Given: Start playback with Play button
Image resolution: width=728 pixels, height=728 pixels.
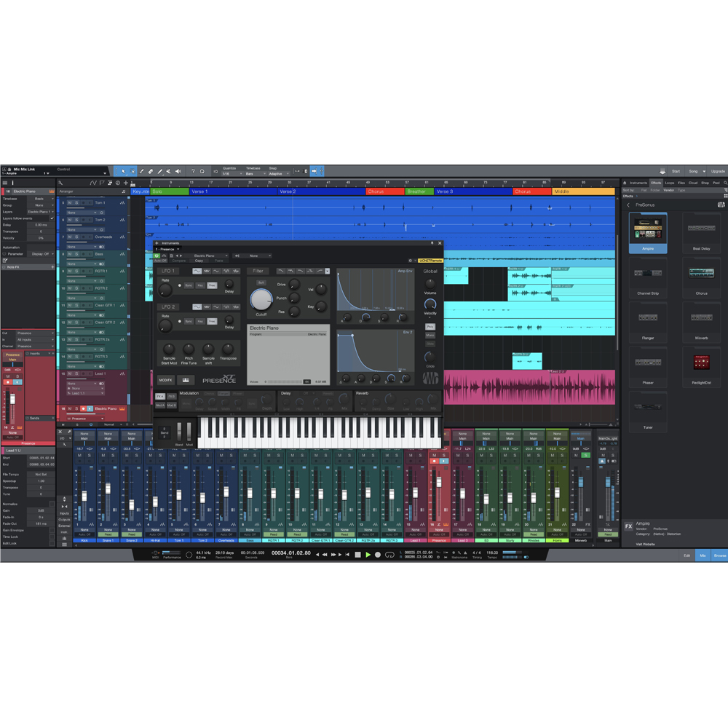Looking at the screenshot, I should point(368,554).
